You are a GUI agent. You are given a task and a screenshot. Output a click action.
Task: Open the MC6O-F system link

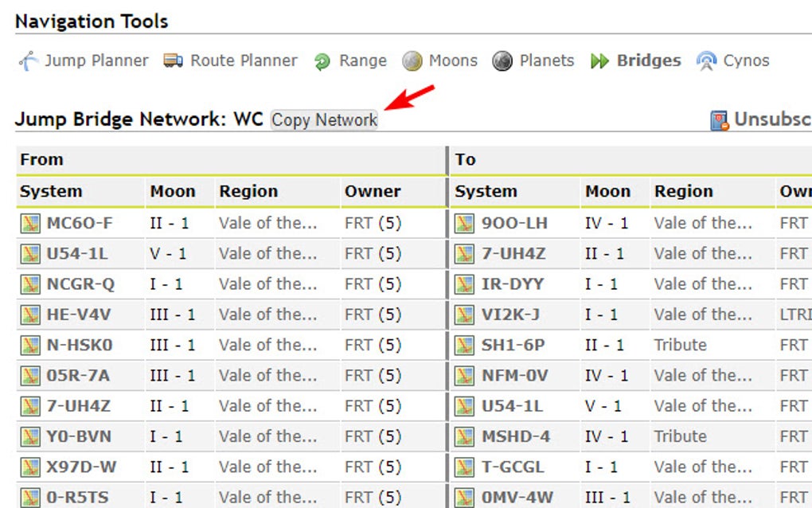[80, 223]
